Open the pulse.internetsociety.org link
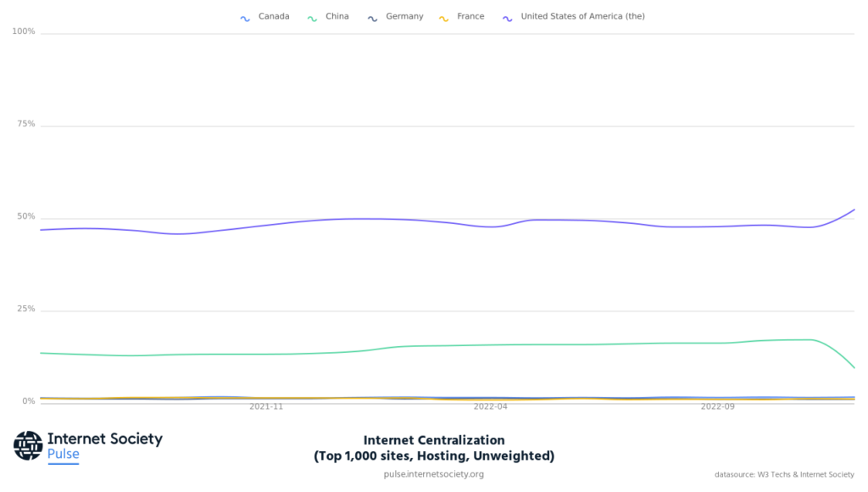 (x=433, y=474)
